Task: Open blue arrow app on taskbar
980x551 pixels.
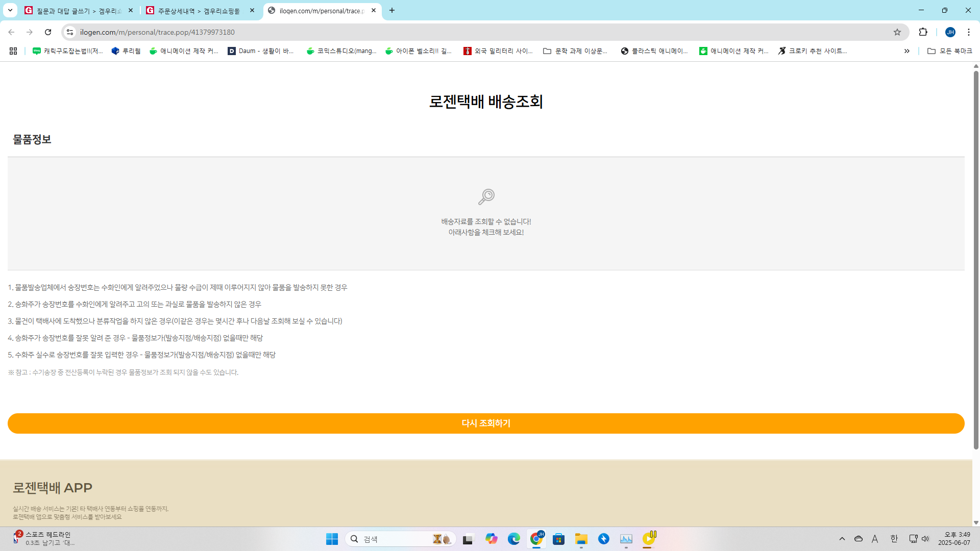Action: tap(604, 539)
